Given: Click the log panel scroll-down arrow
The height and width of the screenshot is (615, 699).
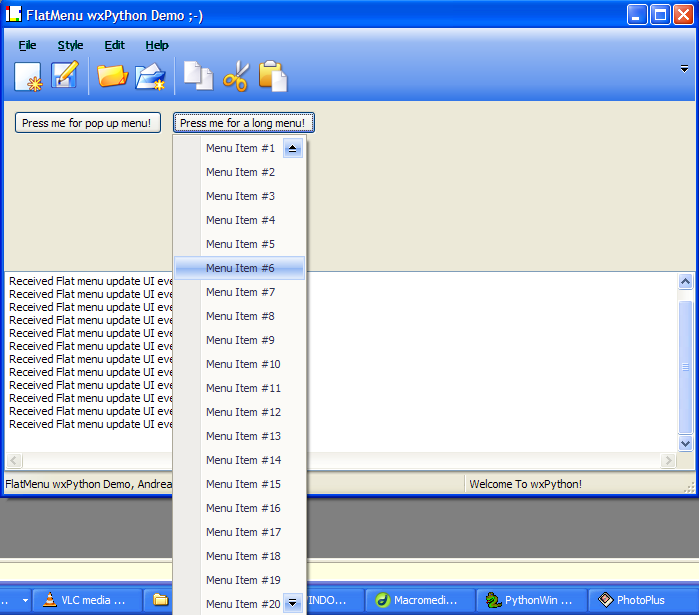Looking at the screenshot, I should (685, 443).
